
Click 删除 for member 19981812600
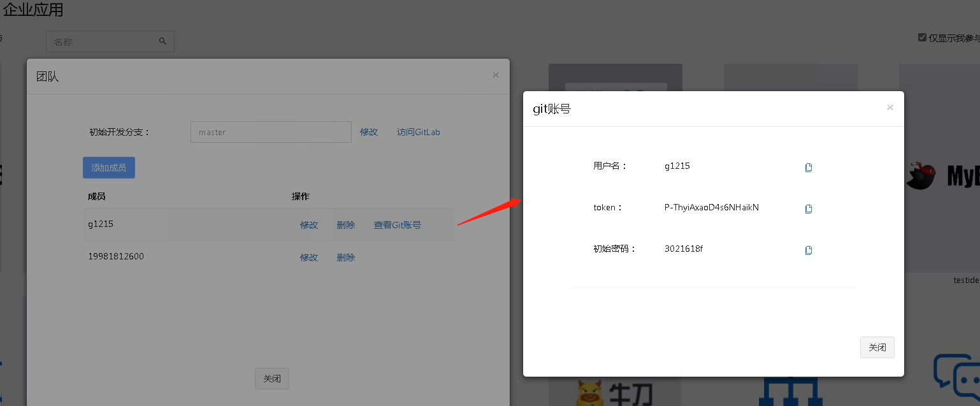point(346,257)
